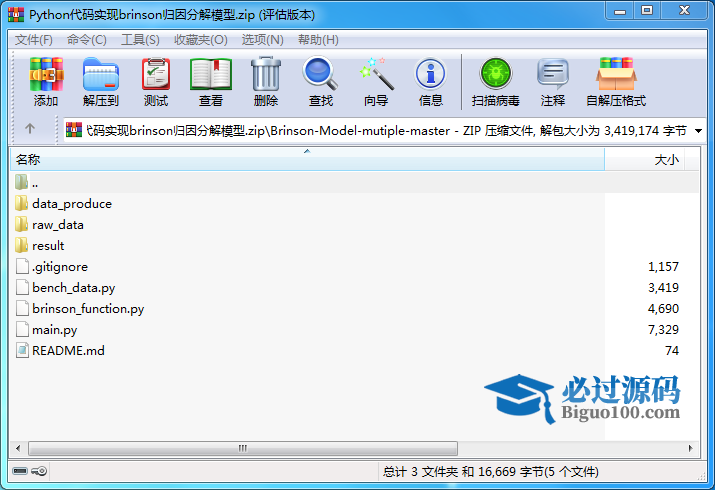The height and width of the screenshot is (490, 715).
Task: Click the left arrow of horizontal scrollbar
Action: click(x=18, y=448)
